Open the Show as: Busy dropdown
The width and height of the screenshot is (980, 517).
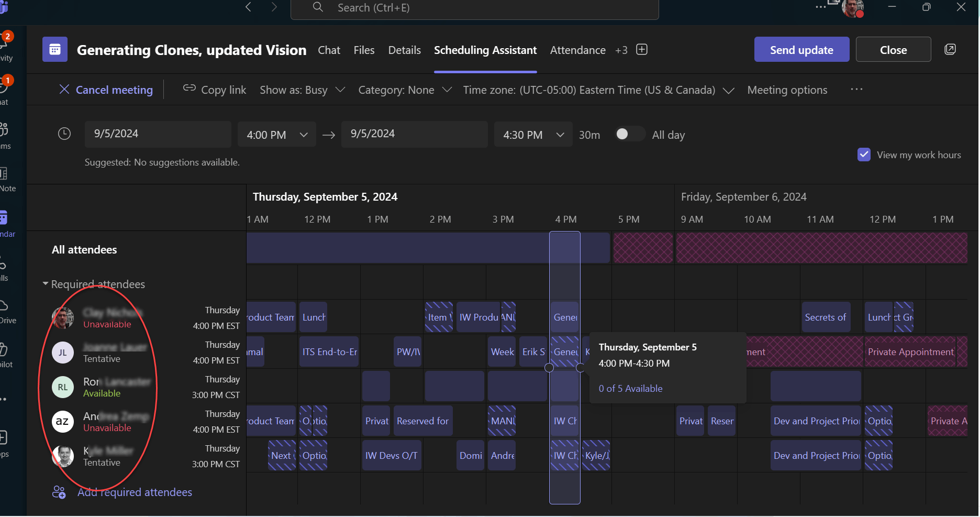[340, 90]
